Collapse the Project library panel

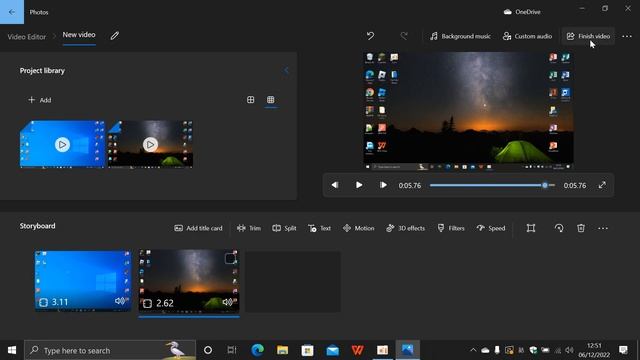pyautogui.click(x=286, y=71)
